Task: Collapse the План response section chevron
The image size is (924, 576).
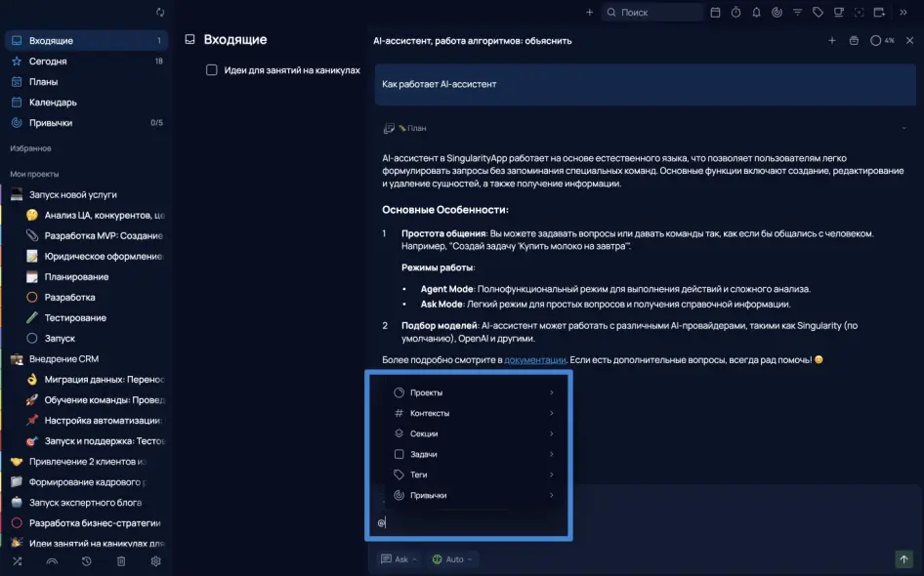Action: coord(902,128)
